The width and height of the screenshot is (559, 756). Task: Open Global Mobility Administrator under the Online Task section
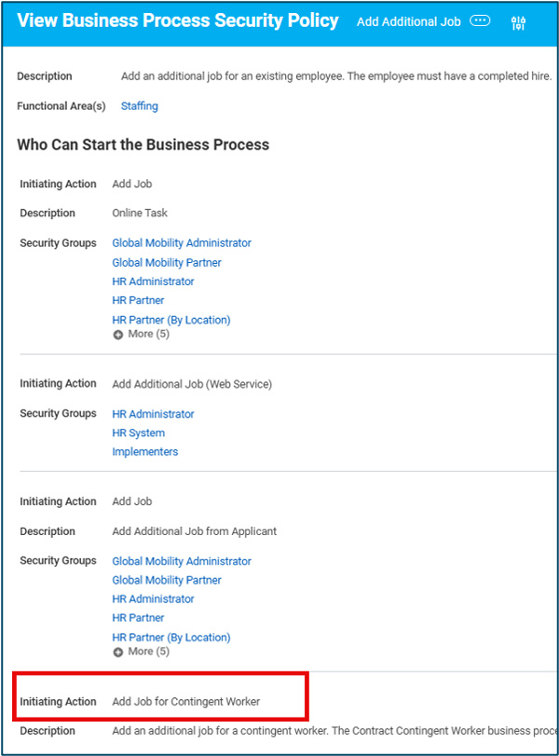(x=182, y=243)
